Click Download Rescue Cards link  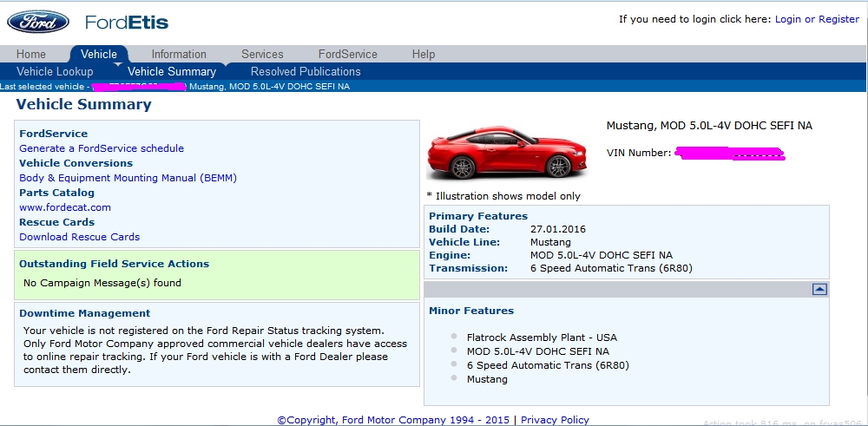click(79, 237)
